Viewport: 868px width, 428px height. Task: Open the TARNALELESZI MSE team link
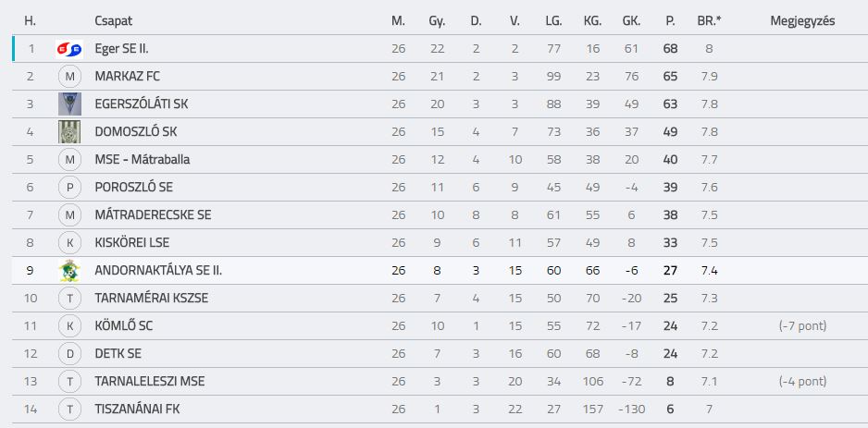pos(150,381)
